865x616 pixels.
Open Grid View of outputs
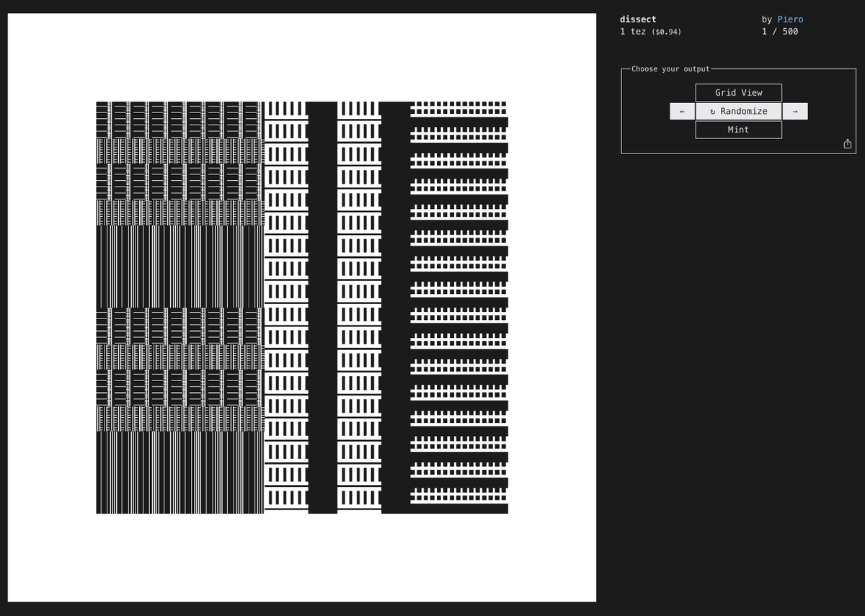click(738, 92)
